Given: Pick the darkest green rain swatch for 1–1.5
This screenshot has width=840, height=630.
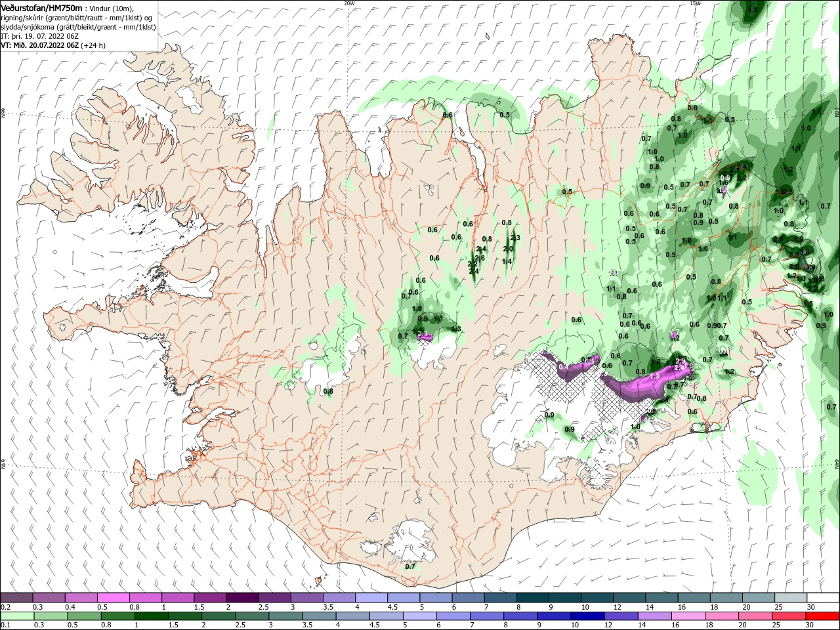Looking at the screenshot, I should 151,616.
